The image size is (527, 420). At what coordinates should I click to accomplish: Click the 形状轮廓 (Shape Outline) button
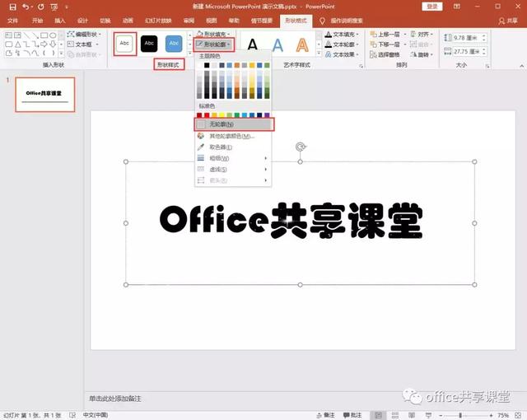coord(214,44)
